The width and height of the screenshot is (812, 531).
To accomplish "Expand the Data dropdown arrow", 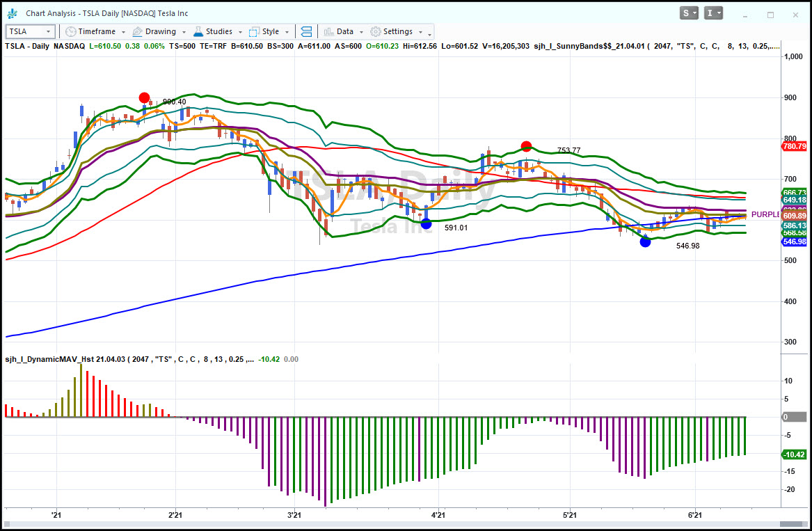I will tap(361, 32).
